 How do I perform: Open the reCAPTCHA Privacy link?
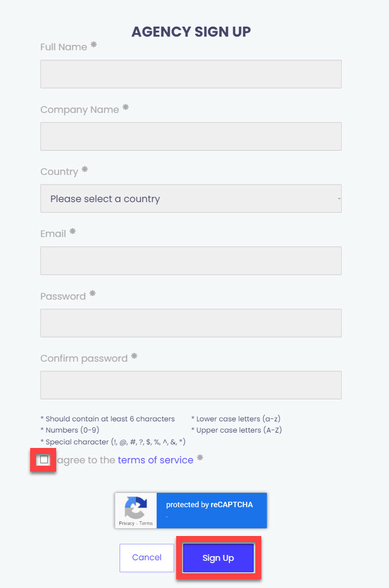(127, 523)
